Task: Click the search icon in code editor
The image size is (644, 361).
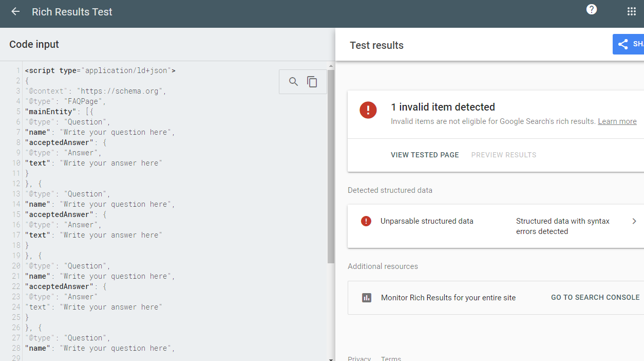Action: pyautogui.click(x=293, y=82)
